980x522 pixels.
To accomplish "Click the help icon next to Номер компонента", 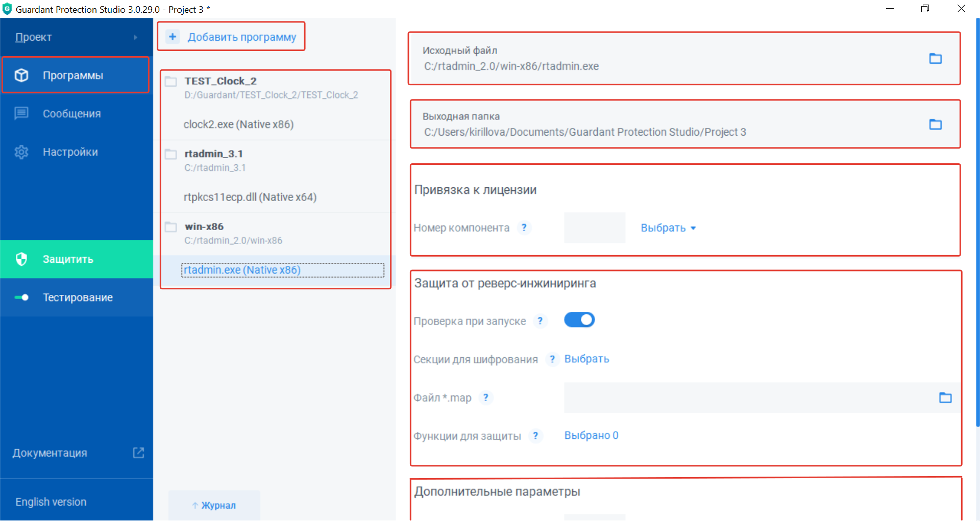I will point(524,228).
